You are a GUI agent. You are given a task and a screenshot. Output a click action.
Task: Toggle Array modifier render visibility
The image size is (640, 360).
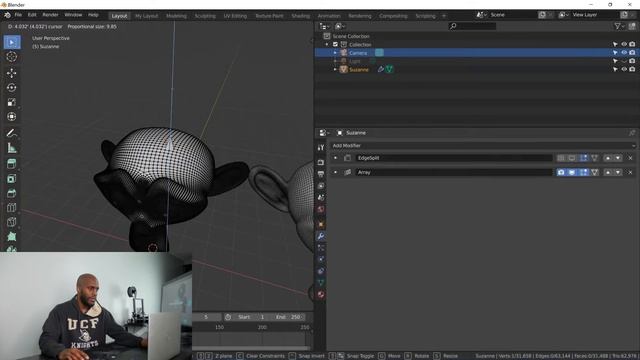561,172
